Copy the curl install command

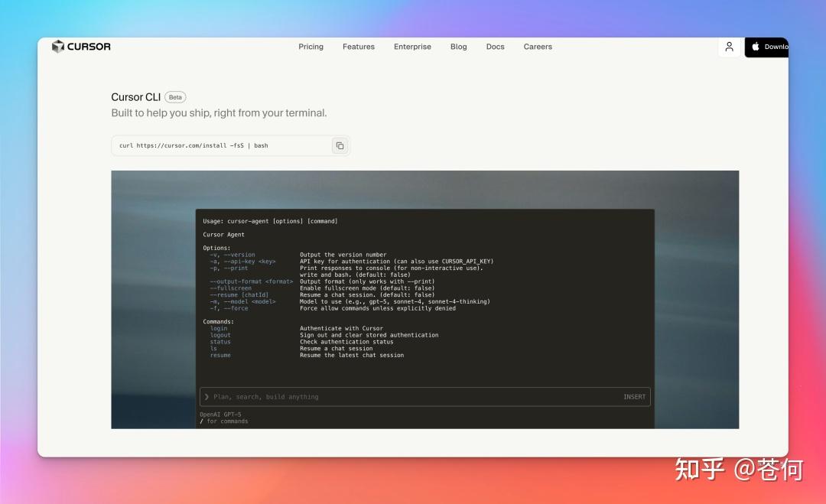pyautogui.click(x=340, y=146)
